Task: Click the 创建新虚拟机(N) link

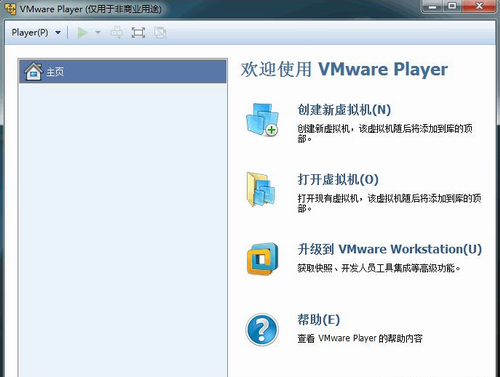Action: [344, 110]
